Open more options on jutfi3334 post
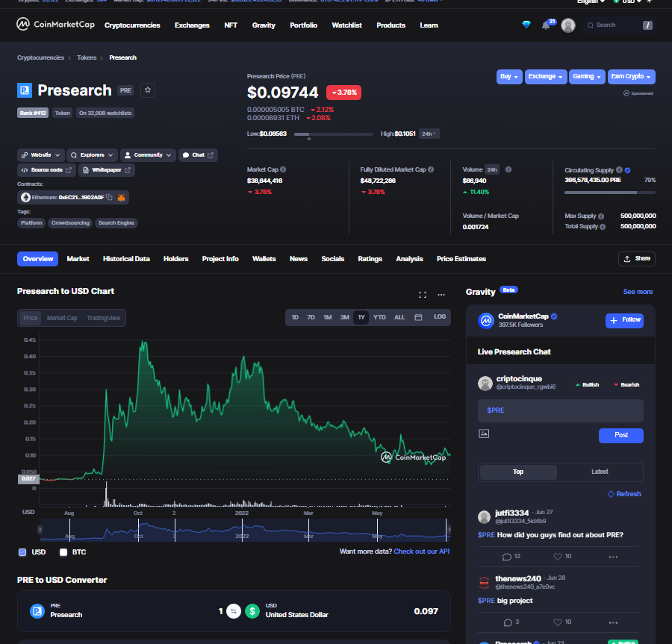This screenshot has width=672, height=644. click(x=613, y=557)
